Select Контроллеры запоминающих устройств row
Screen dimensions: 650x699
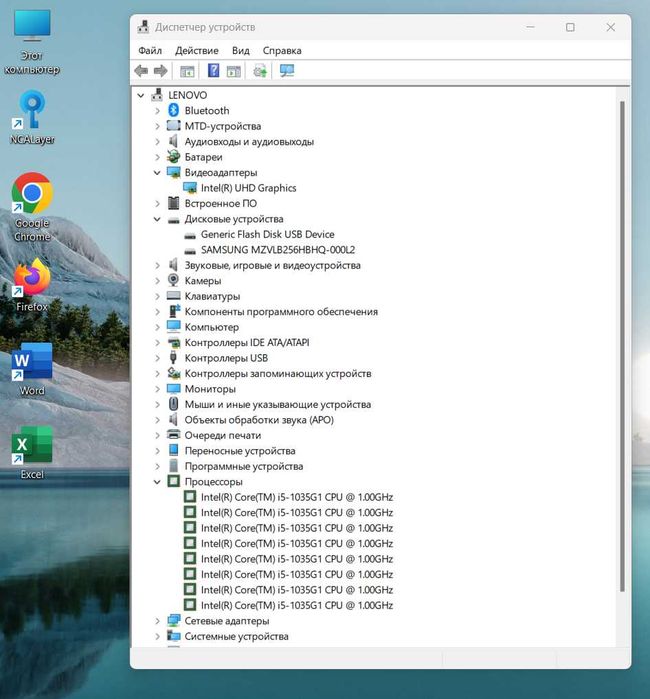pyautogui.click(x=278, y=373)
